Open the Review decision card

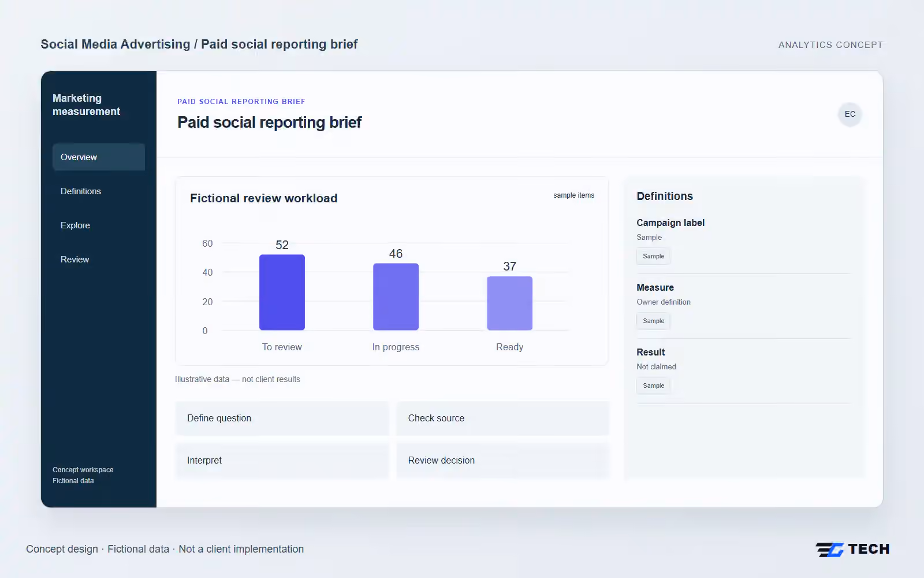point(503,461)
